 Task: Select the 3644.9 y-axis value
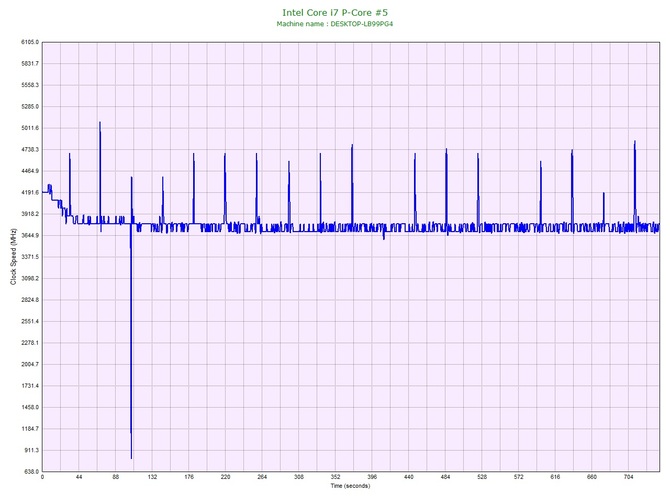point(30,235)
